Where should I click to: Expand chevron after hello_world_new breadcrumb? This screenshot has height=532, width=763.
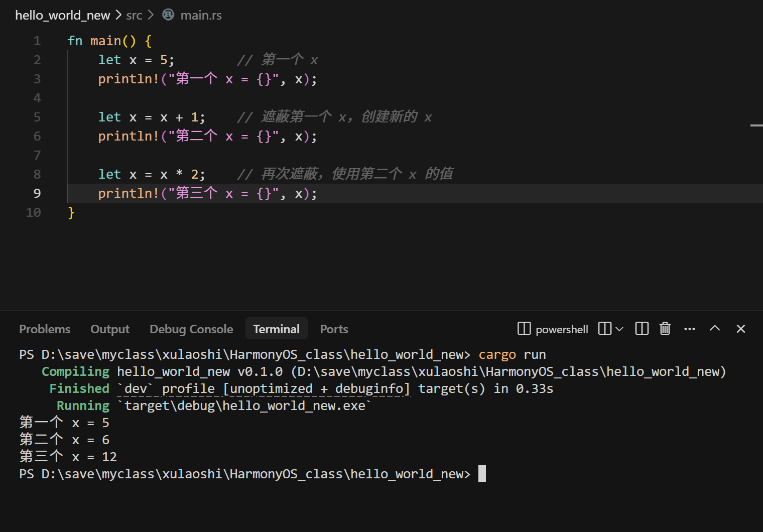118,15
